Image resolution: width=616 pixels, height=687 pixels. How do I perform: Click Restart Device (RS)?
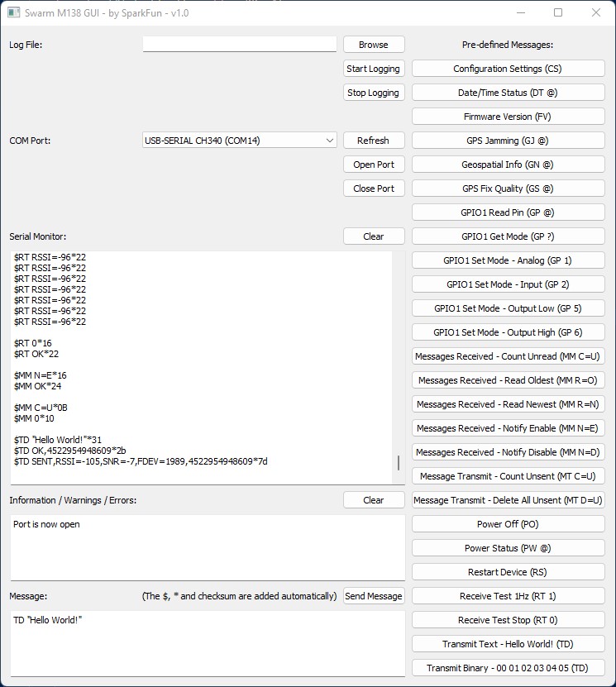pos(508,572)
